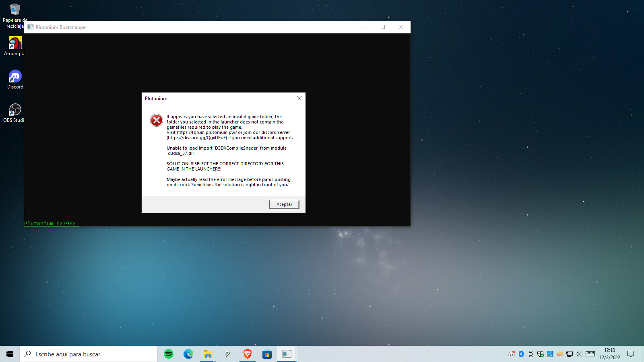Open the clock showing 12:10
644x362 pixels.
tap(610, 354)
